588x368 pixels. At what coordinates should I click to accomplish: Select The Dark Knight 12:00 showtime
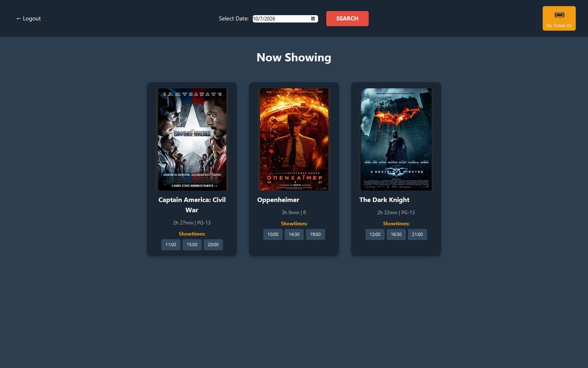pos(375,234)
